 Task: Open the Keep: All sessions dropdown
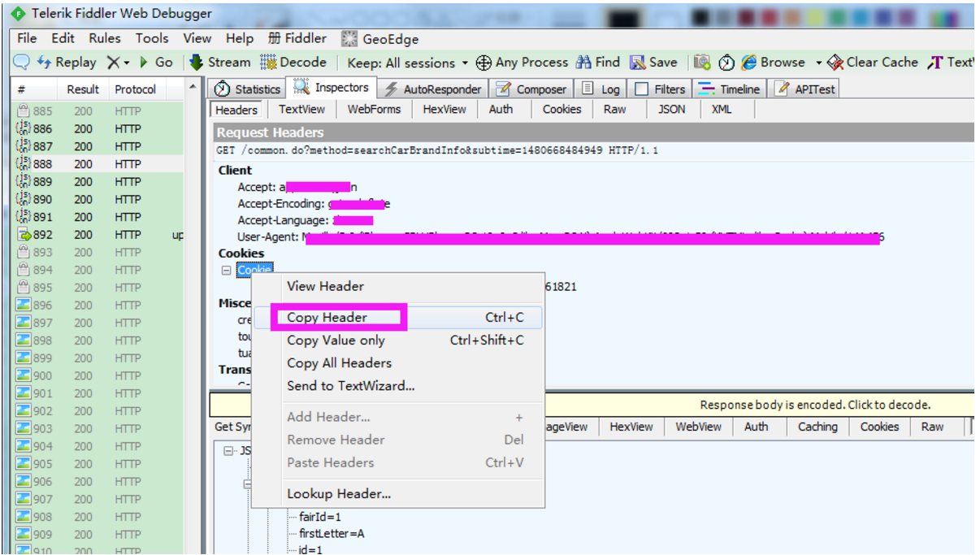408,63
